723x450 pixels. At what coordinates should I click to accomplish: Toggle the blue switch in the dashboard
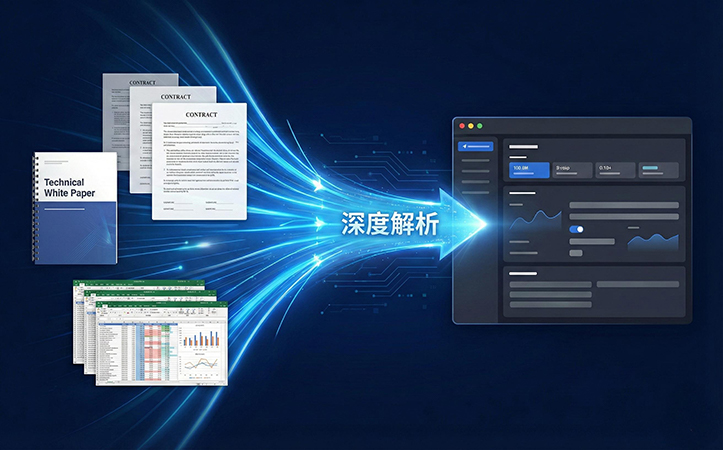576,229
